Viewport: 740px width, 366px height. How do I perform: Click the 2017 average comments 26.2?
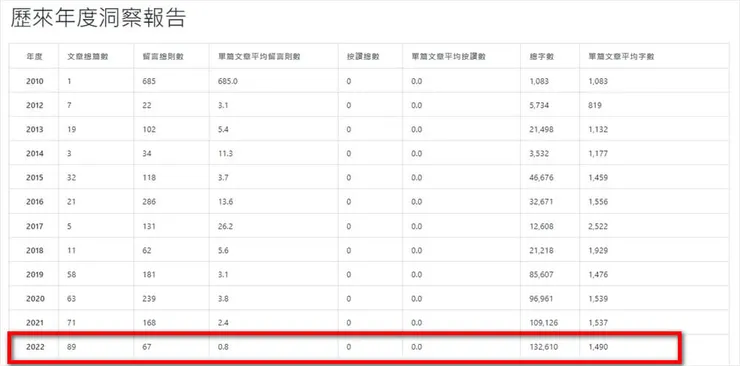[x=225, y=226]
